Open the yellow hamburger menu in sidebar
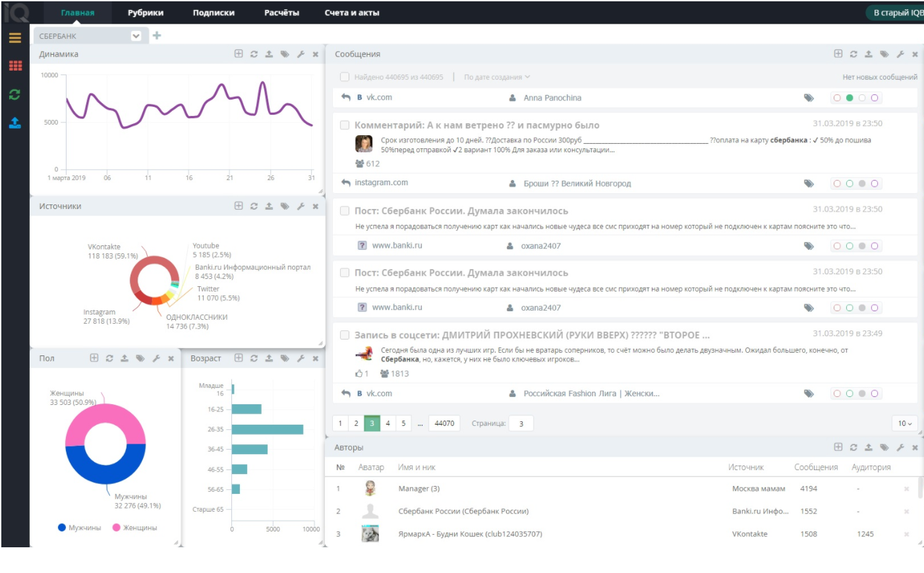The height and width of the screenshot is (573, 924). click(15, 38)
